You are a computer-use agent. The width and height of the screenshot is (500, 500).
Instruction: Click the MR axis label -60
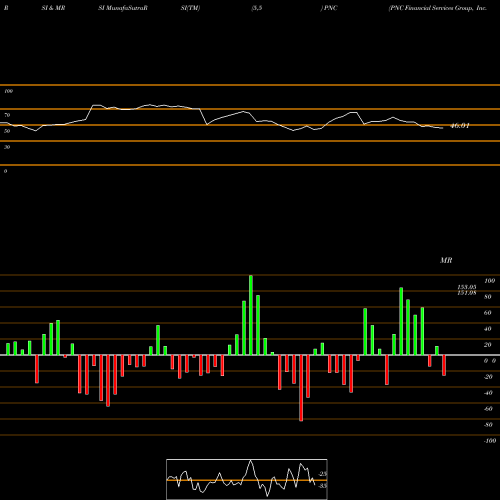coord(488,409)
